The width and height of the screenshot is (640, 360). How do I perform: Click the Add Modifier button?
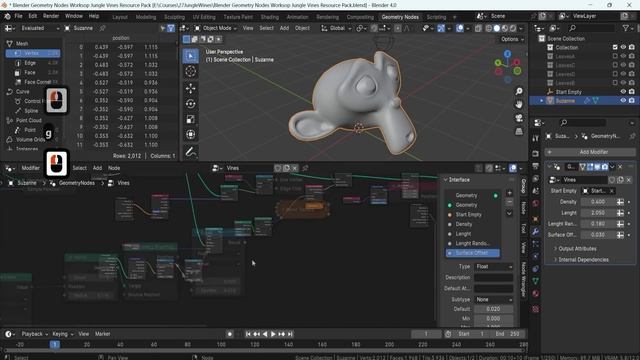tap(590, 152)
